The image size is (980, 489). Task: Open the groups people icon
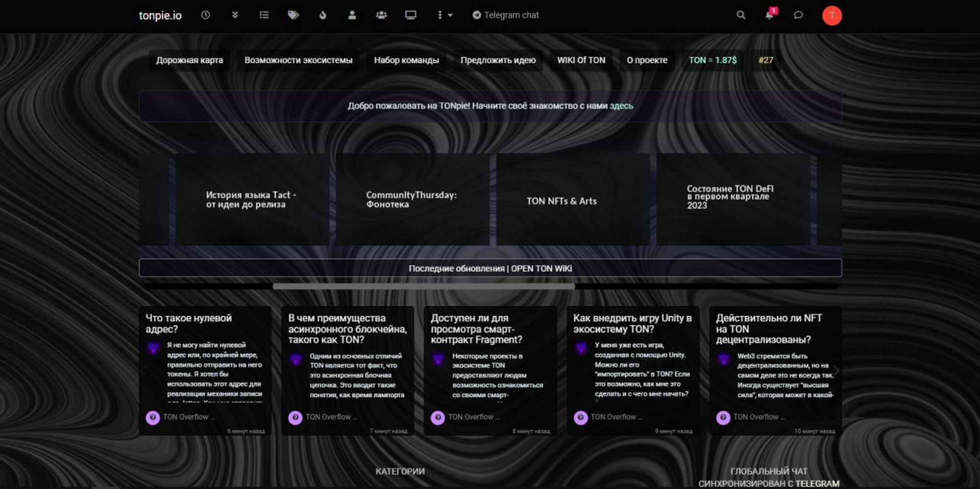point(381,15)
